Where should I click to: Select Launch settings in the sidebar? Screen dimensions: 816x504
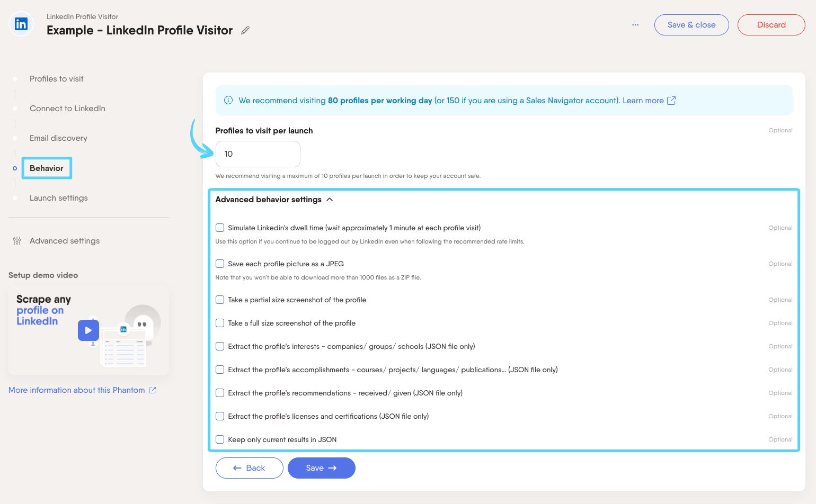58,198
